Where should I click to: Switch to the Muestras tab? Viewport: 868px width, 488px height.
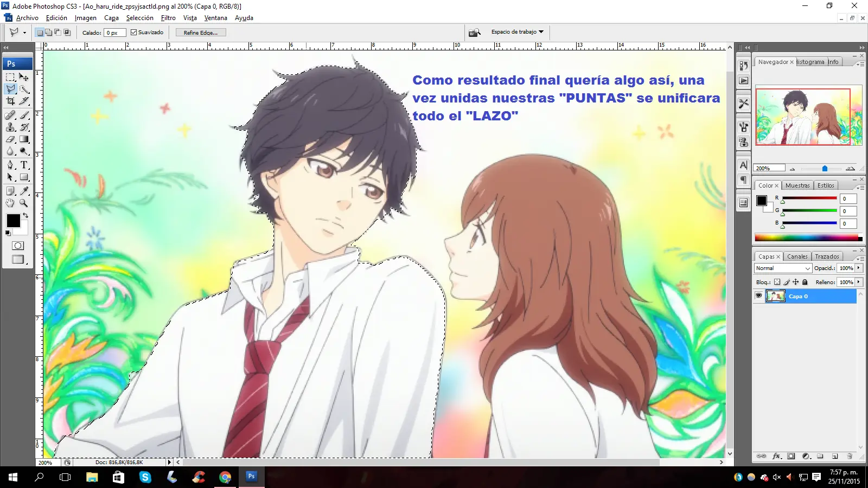coord(797,185)
